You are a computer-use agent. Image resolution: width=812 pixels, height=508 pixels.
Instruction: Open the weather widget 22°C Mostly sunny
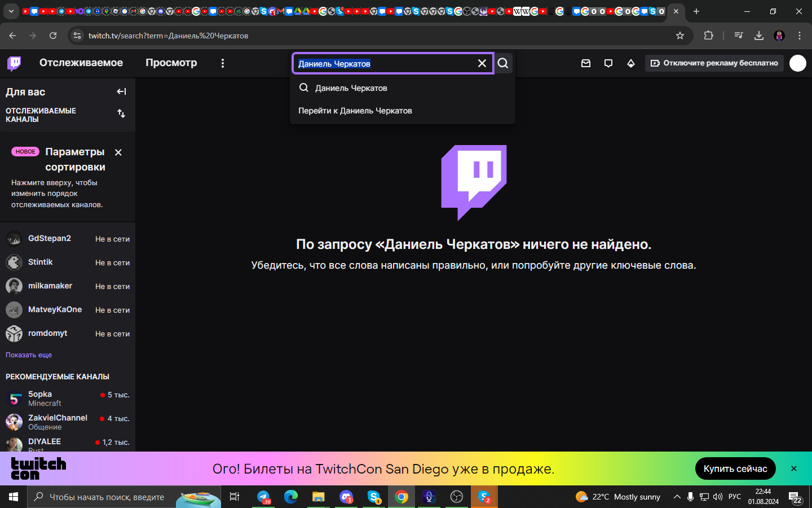pyautogui.click(x=618, y=497)
